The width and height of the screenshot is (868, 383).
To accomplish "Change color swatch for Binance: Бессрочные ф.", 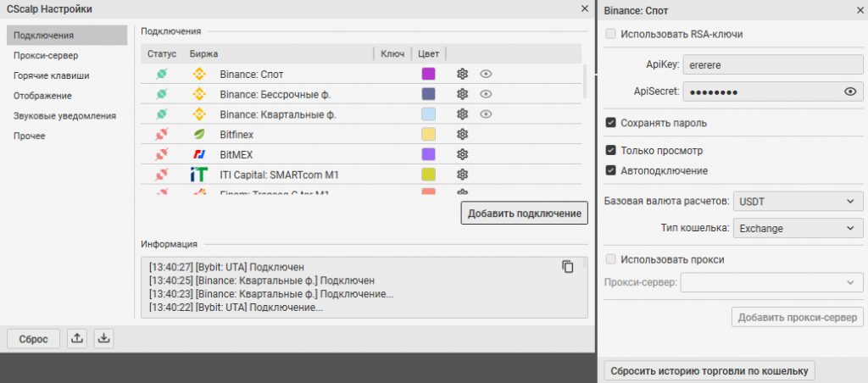I will point(428,94).
